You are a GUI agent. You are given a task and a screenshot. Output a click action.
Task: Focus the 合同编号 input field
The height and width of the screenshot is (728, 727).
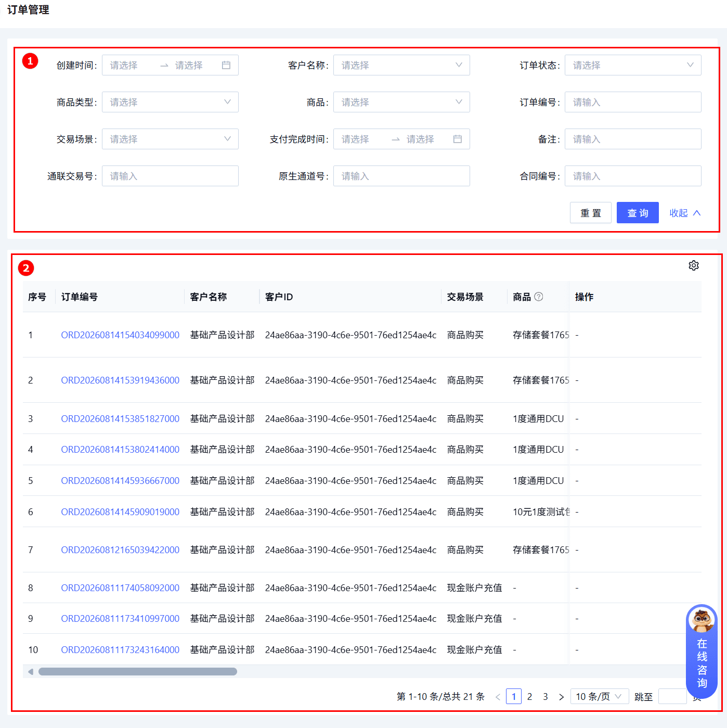tap(633, 176)
